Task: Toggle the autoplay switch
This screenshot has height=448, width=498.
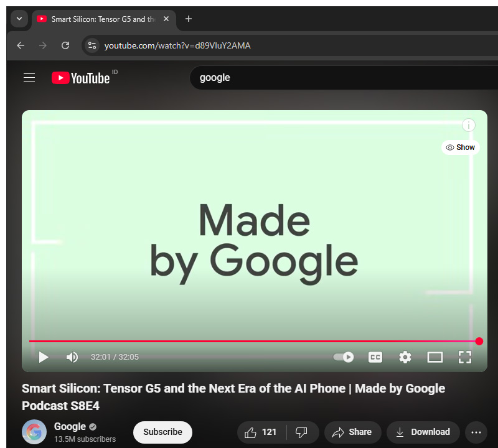Action: coord(344,357)
